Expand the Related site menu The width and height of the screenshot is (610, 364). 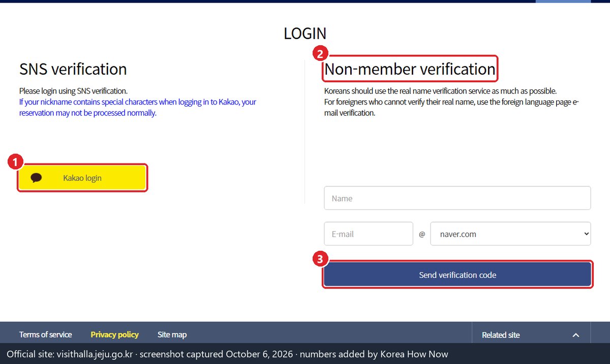(531, 335)
